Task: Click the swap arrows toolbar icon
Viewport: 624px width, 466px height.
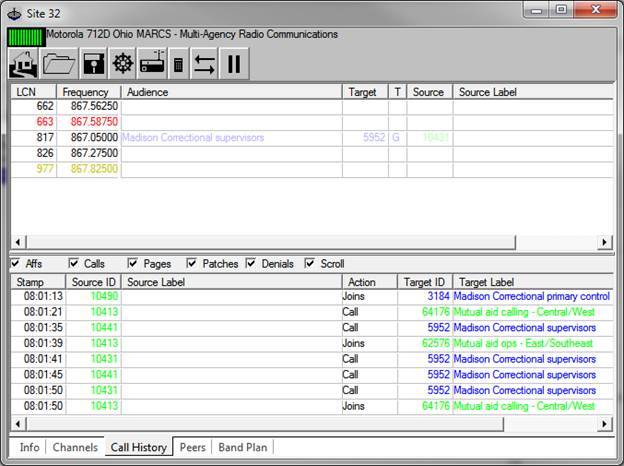Action: click(205, 64)
